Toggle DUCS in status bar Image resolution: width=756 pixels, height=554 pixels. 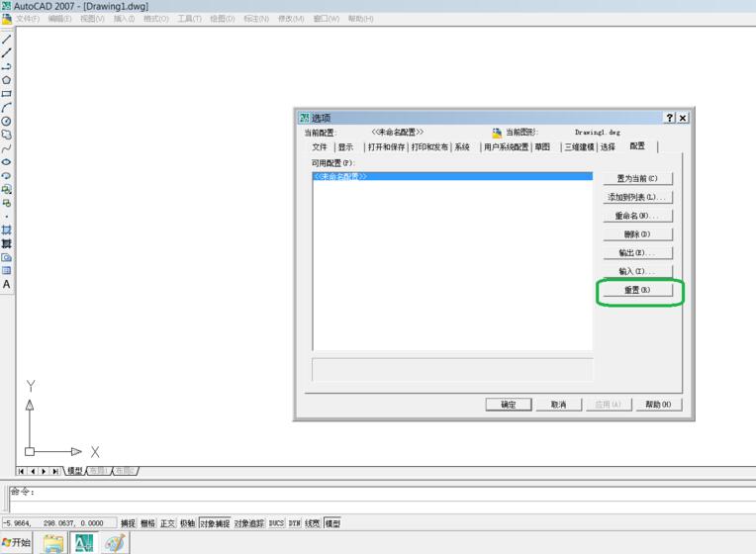tap(276, 523)
